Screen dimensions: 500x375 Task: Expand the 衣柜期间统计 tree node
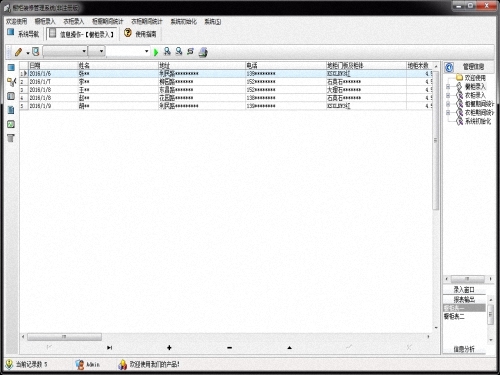pyautogui.click(x=448, y=113)
